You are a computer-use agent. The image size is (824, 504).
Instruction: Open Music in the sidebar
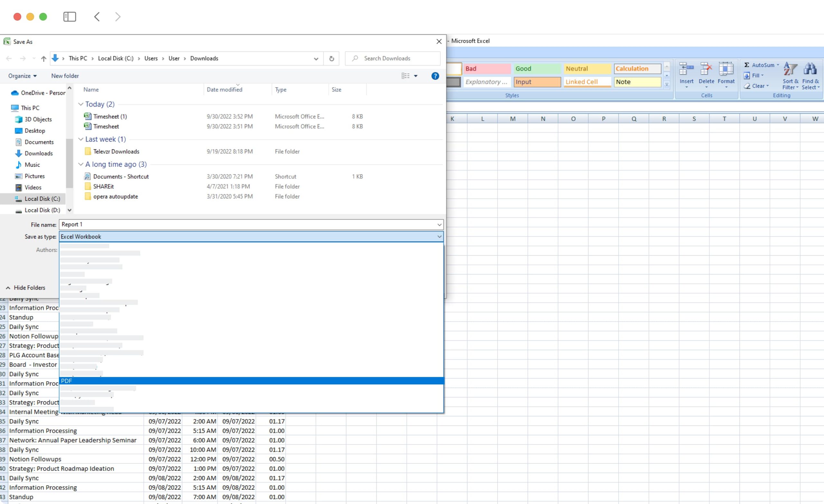point(27,165)
